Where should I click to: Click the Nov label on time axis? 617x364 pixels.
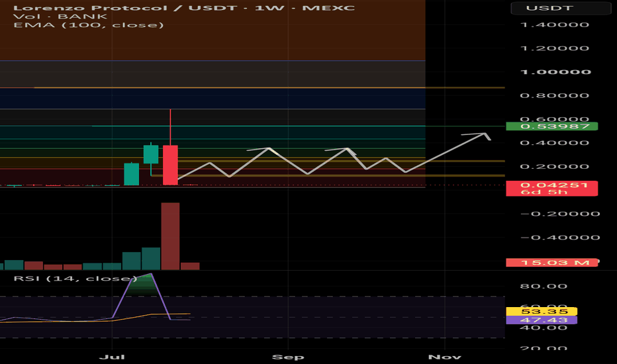click(445, 357)
